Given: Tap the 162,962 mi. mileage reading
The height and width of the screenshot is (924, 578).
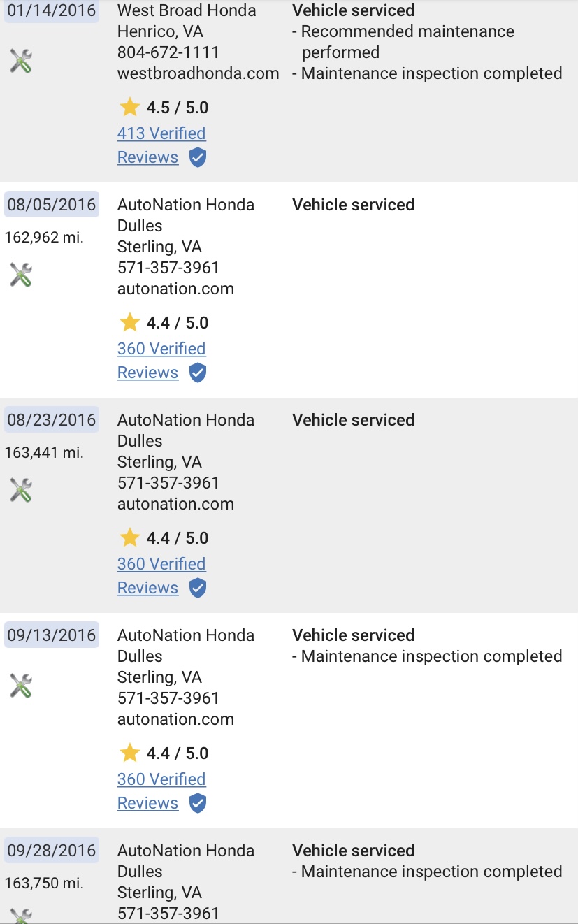Looking at the screenshot, I should tap(44, 238).
